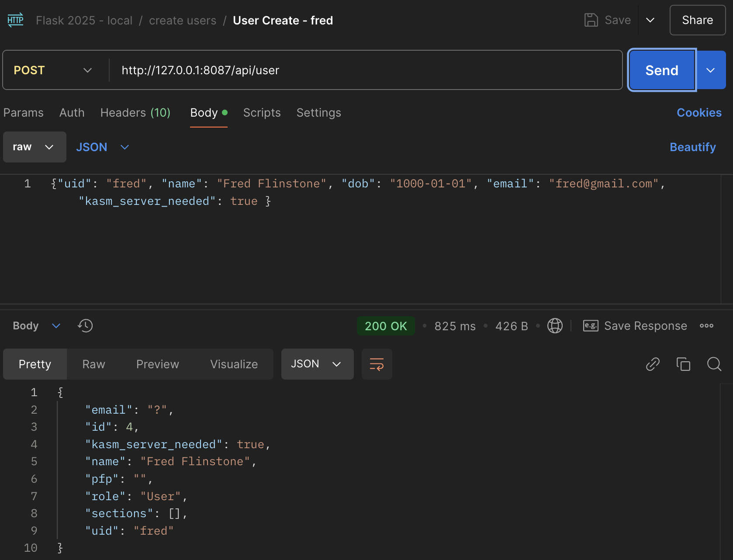The image size is (733, 560).
Task: Click the Beautify link
Action: tap(692, 147)
